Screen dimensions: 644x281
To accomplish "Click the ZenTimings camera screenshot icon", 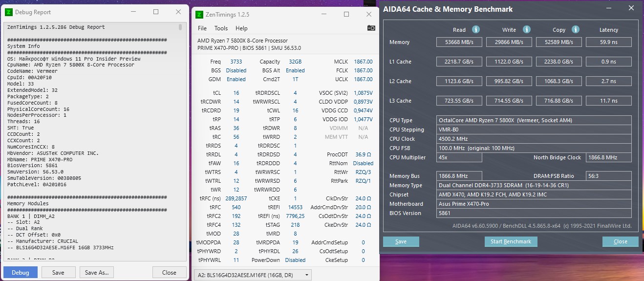I will [x=371, y=28].
